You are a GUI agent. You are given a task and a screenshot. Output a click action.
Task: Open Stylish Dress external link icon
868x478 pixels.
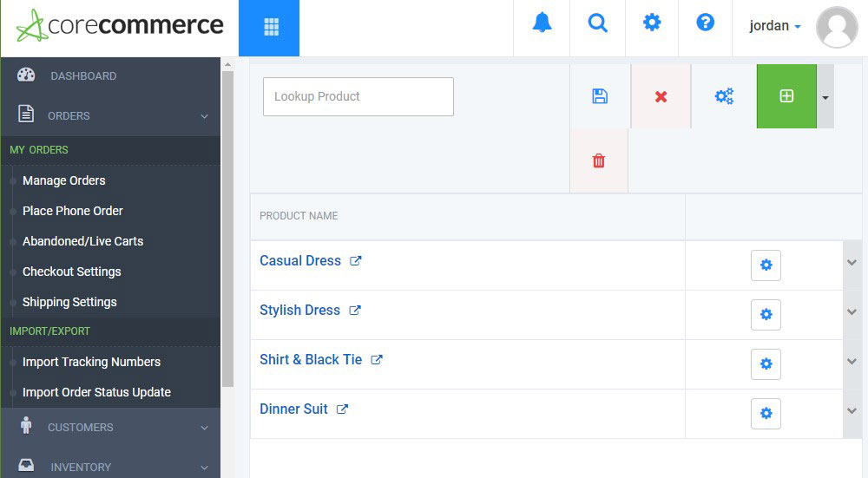pyautogui.click(x=355, y=311)
